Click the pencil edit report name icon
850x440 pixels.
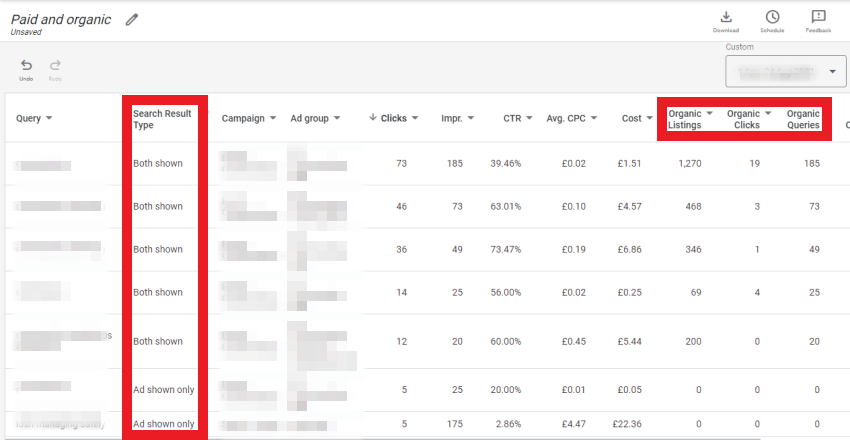pos(132,20)
